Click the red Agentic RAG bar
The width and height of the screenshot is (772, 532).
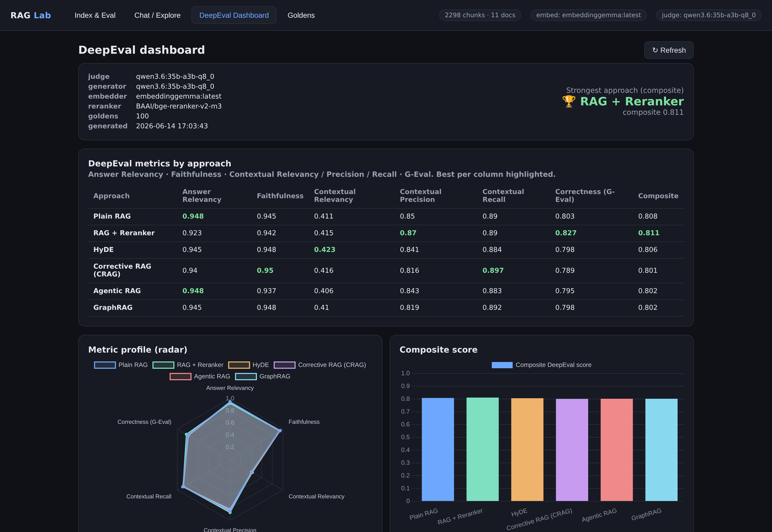(617, 450)
